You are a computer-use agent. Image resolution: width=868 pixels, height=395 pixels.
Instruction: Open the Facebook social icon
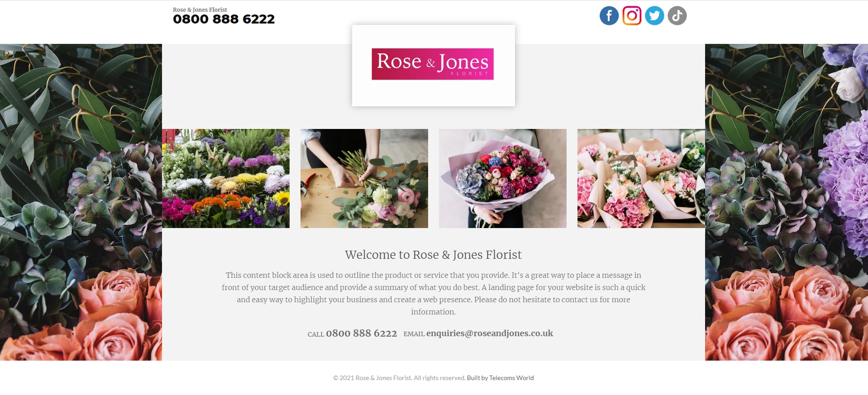pyautogui.click(x=609, y=16)
